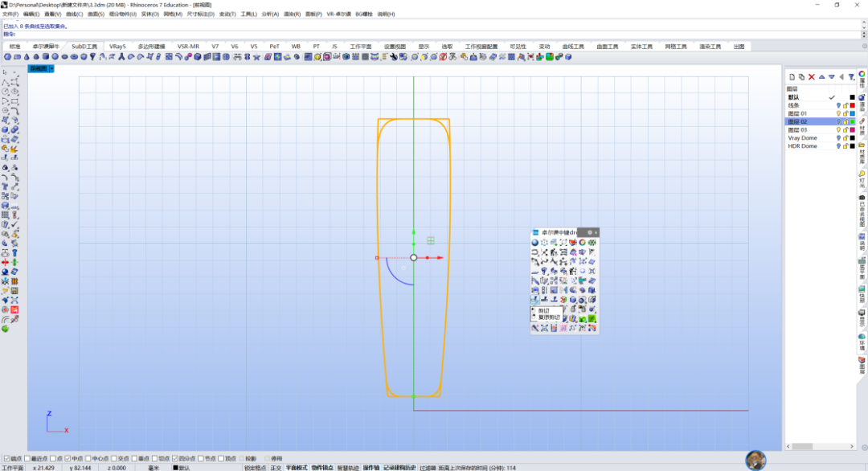Toggle the 端点 (End) osnap checkbox
Image resolution: width=868 pixels, height=471 pixels.
coord(7,459)
